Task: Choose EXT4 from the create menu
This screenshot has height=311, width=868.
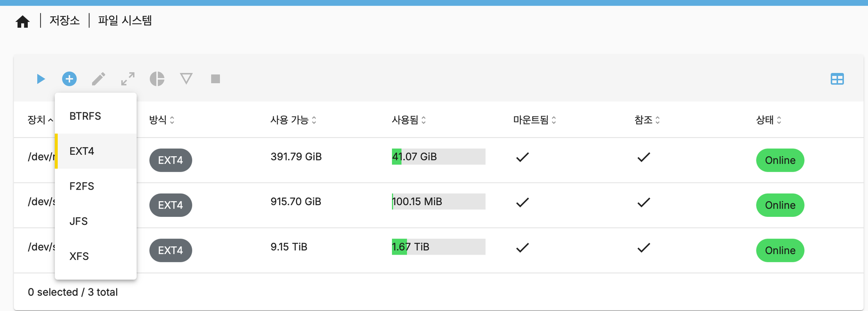Action: 95,151
